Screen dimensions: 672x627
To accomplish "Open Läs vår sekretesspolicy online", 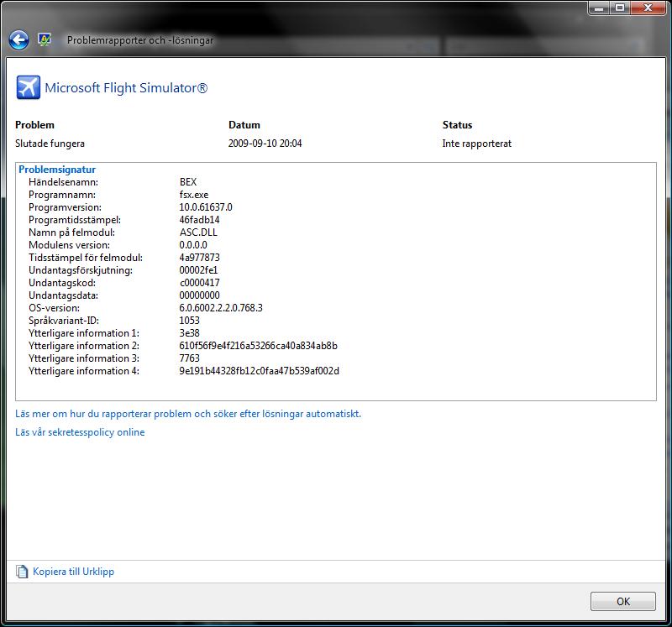I will [x=80, y=432].
